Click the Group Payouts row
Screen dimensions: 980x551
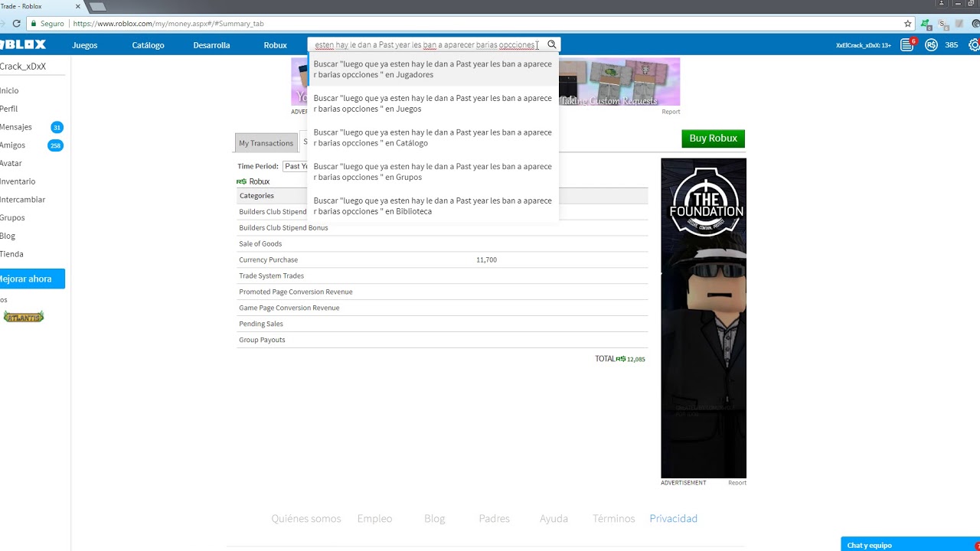(x=443, y=340)
